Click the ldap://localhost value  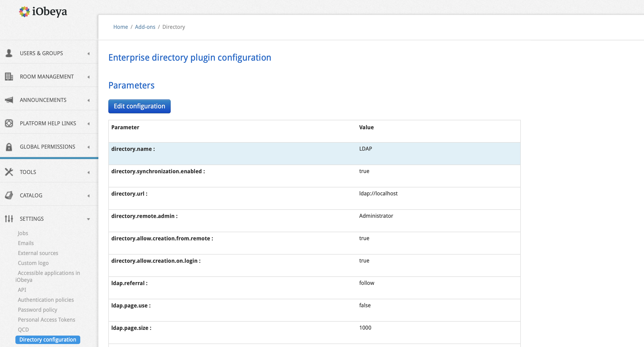pyautogui.click(x=378, y=193)
